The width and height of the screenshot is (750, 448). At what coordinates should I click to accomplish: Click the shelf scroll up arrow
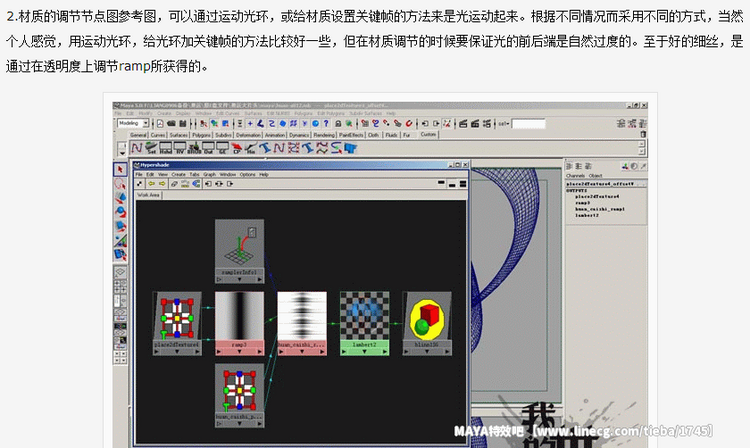pos(642,144)
